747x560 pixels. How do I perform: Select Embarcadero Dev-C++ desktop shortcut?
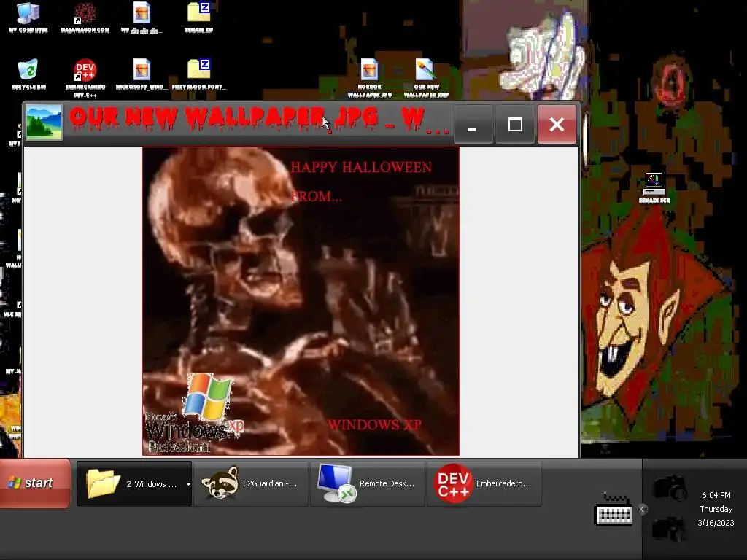click(85, 78)
